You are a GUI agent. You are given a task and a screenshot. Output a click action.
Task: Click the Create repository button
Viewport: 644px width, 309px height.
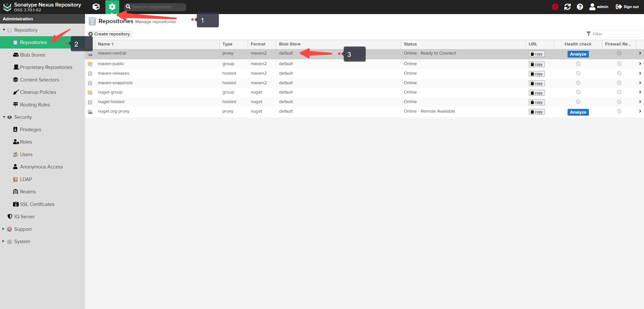pos(110,34)
